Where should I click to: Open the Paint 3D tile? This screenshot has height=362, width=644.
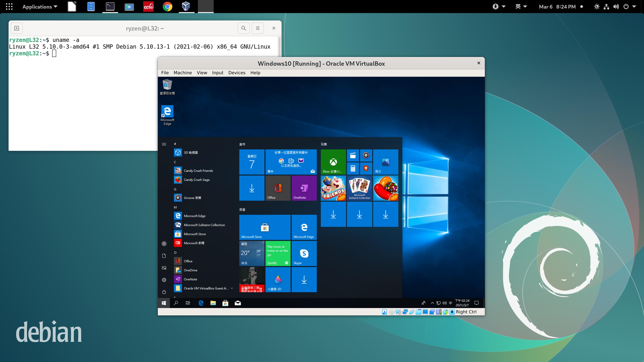coord(278,280)
